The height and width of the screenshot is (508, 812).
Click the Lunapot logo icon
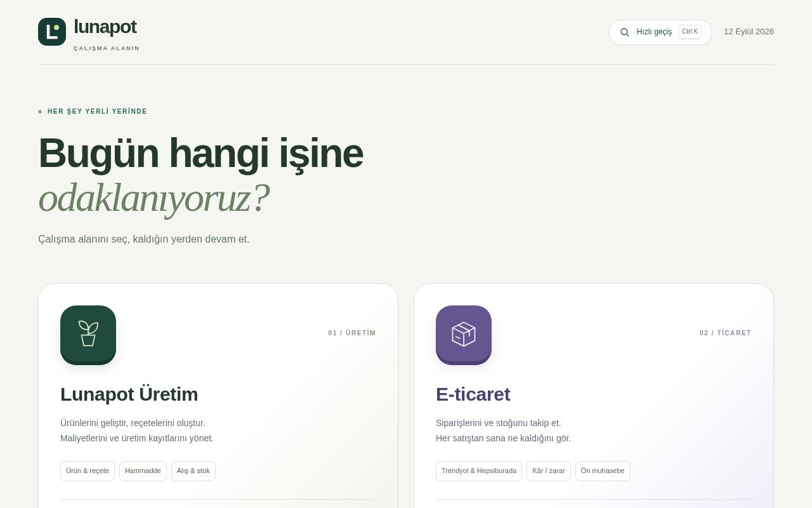tap(52, 32)
